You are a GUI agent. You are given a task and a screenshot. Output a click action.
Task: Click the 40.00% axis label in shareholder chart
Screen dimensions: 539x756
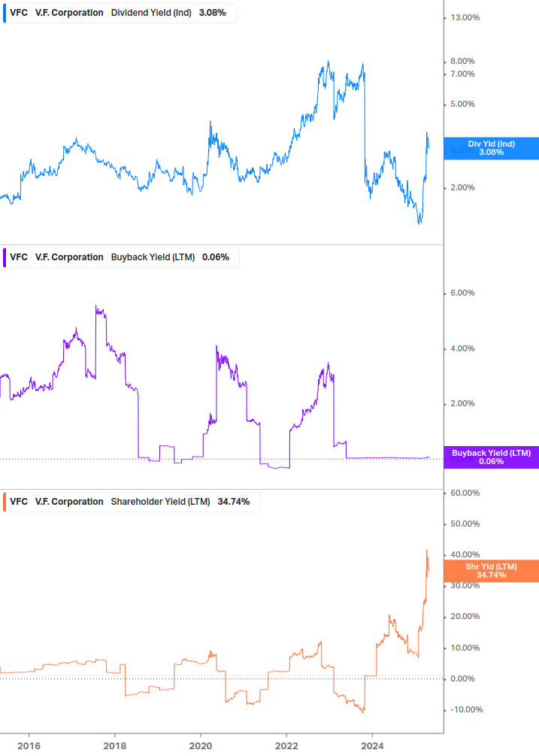tap(465, 554)
